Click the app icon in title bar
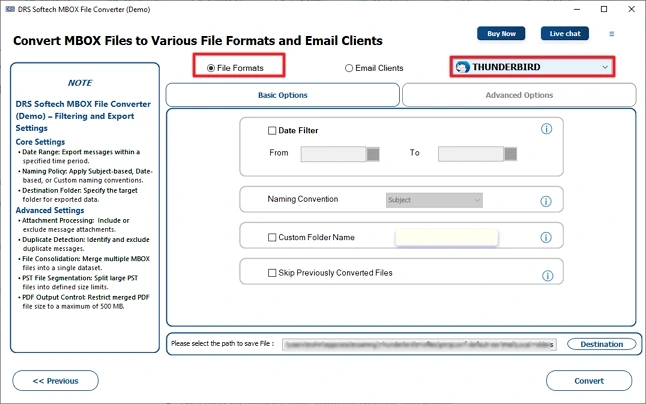The height and width of the screenshot is (404, 646). tap(10, 9)
